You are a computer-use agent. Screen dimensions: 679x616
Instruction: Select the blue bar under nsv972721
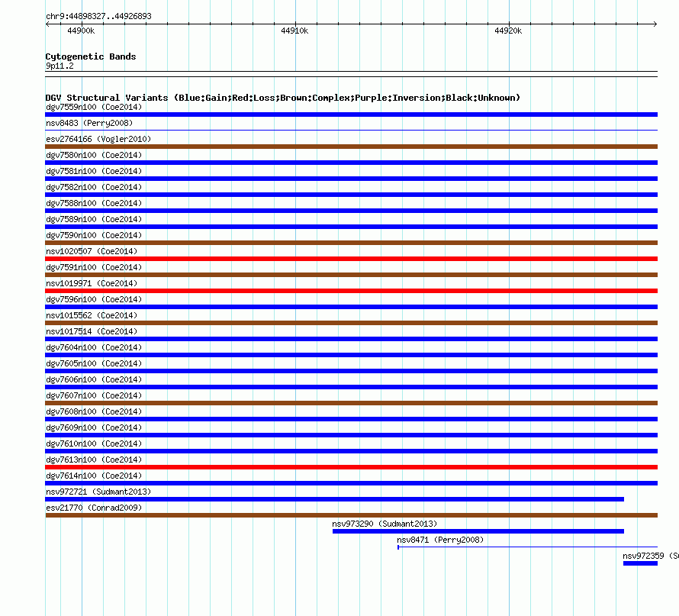[335, 499]
